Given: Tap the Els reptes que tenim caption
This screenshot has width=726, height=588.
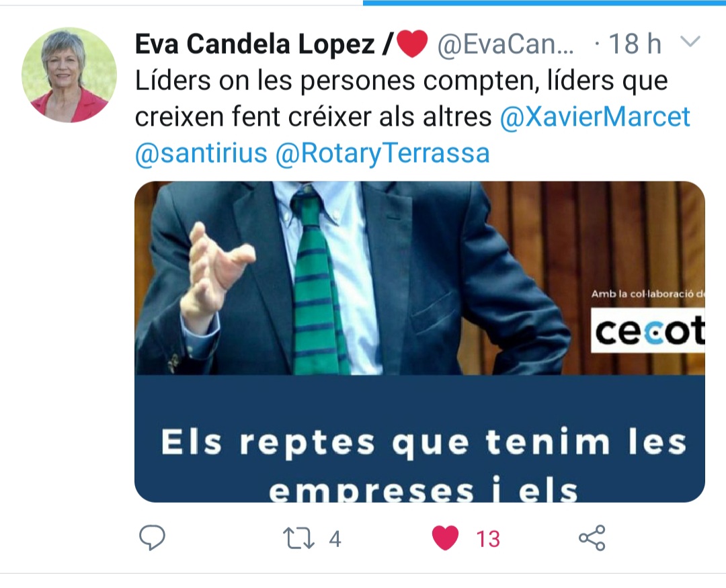Looking at the screenshot, I should coord(424,465).
